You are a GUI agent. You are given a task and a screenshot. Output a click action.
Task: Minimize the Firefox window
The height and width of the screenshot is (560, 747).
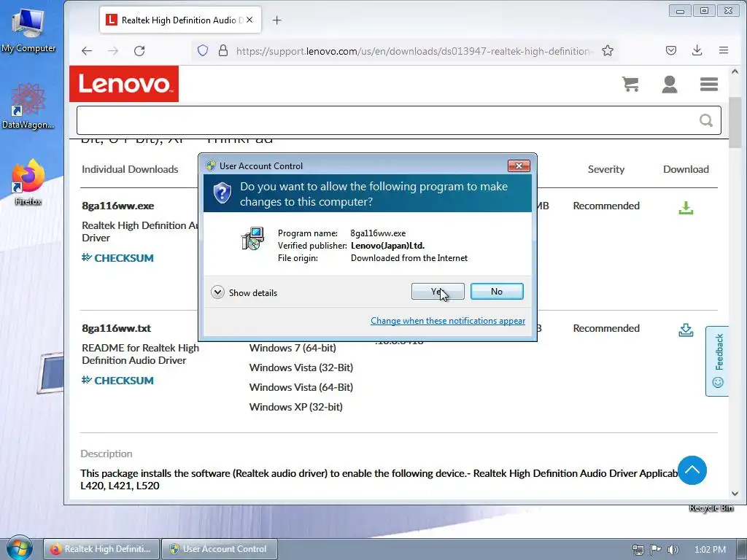tap(680, 10)
